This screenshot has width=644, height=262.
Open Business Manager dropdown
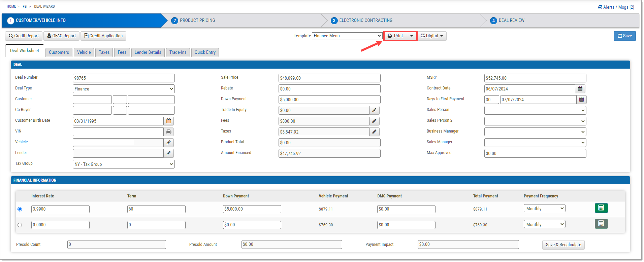tap(535, 132)
